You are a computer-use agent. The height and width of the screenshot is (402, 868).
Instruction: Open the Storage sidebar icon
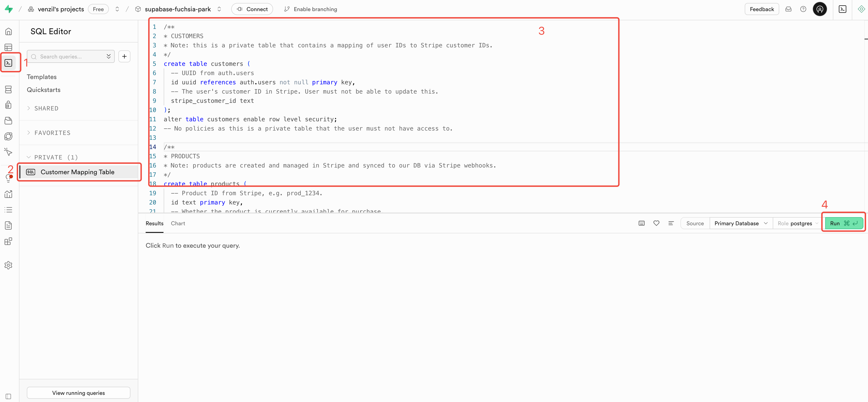click(8, 121)
